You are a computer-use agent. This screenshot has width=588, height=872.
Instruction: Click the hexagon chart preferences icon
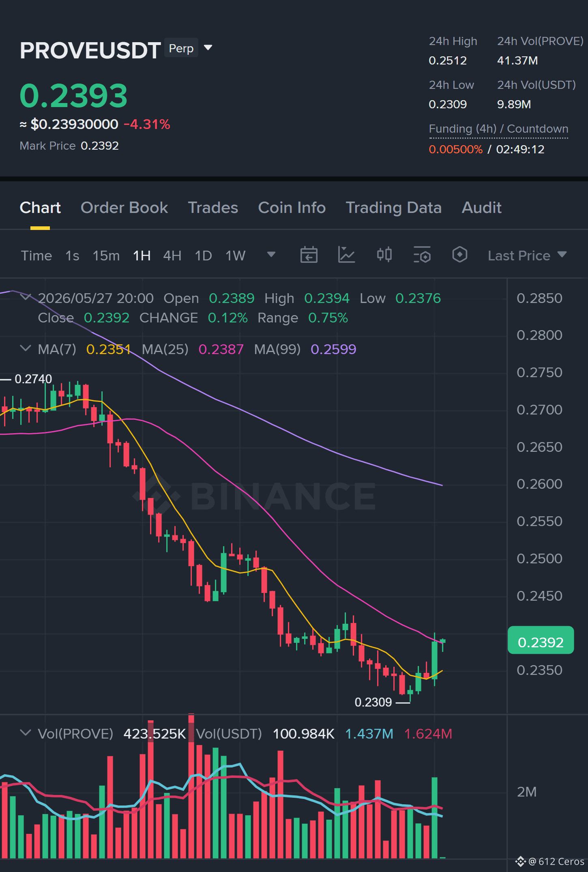pos(459,255)
